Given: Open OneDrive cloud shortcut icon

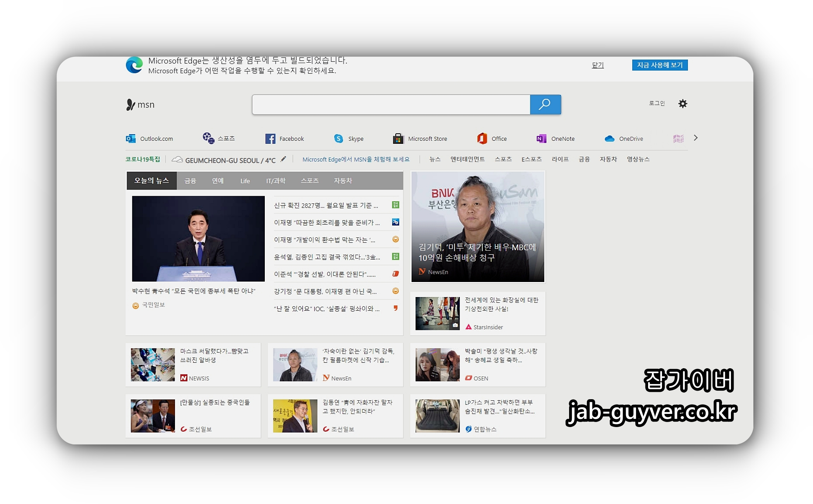Looking at the screenshot, I should 610,138.
